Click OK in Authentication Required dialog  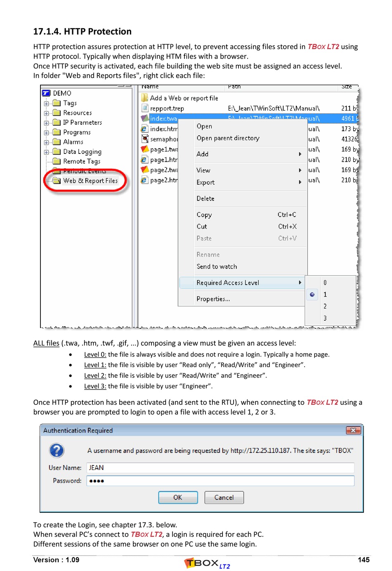(x=178, y=498)
